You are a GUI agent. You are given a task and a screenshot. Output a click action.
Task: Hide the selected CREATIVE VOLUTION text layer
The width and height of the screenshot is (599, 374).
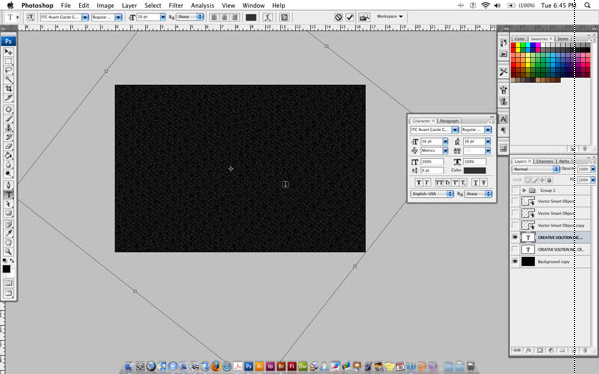point(515,237)
